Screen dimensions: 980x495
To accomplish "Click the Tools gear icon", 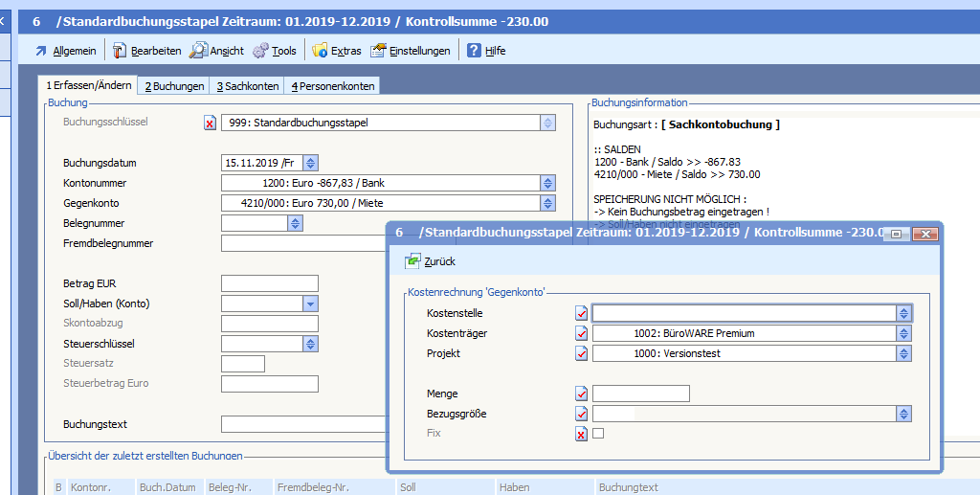I will point(260,51).
